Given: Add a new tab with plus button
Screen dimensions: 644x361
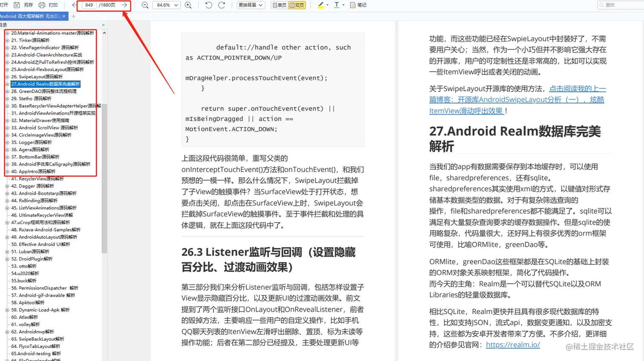Looking at the screenshot, I should click(73, 16).
